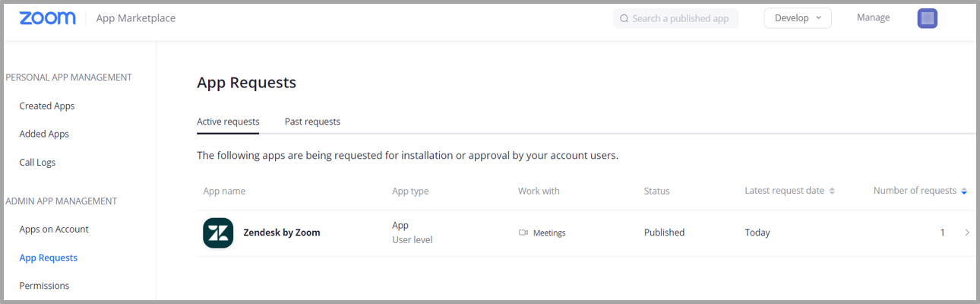The height and width of the screenshot is (304, 980).
Task: Expand the Develop dropdown
Action: pos(798,18)
